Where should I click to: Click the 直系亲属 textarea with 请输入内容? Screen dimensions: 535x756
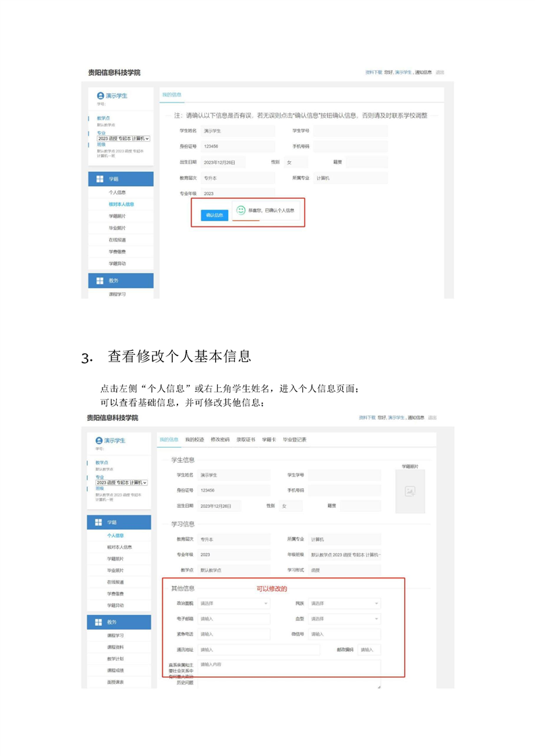coord(289,674)
